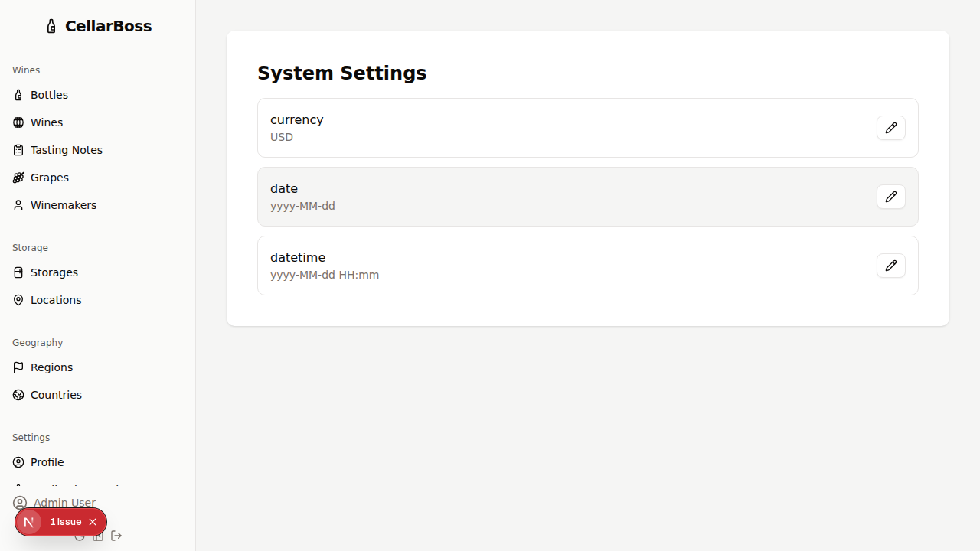
Task: Open the Wines page
Action: click(47, 122)
